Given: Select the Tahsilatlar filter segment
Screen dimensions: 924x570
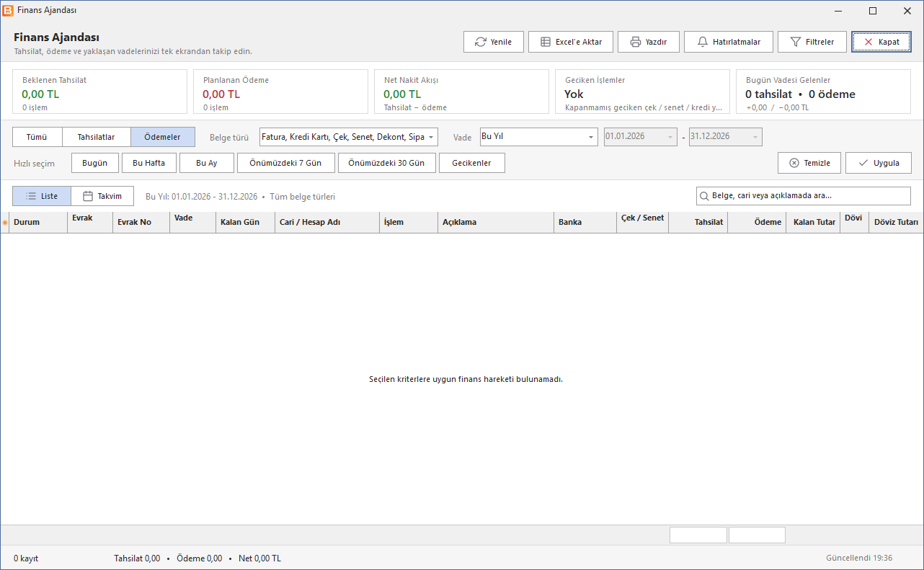Looking at the screenshot, I should 97,137.
